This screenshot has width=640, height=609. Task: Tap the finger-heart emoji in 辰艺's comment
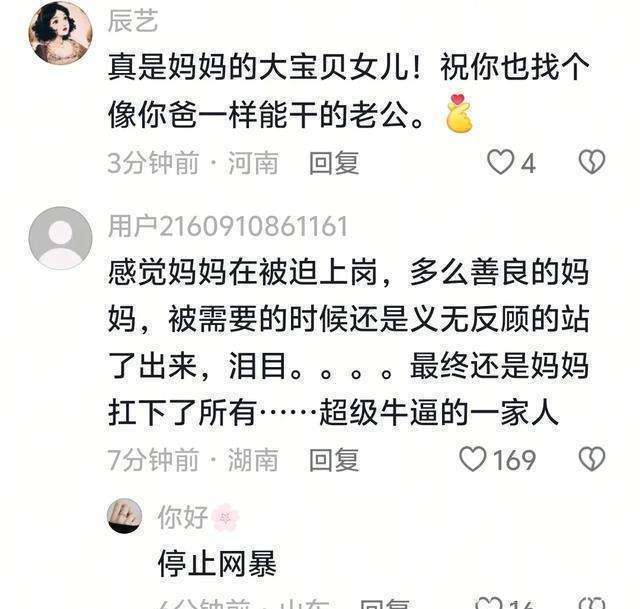point(459,113)
